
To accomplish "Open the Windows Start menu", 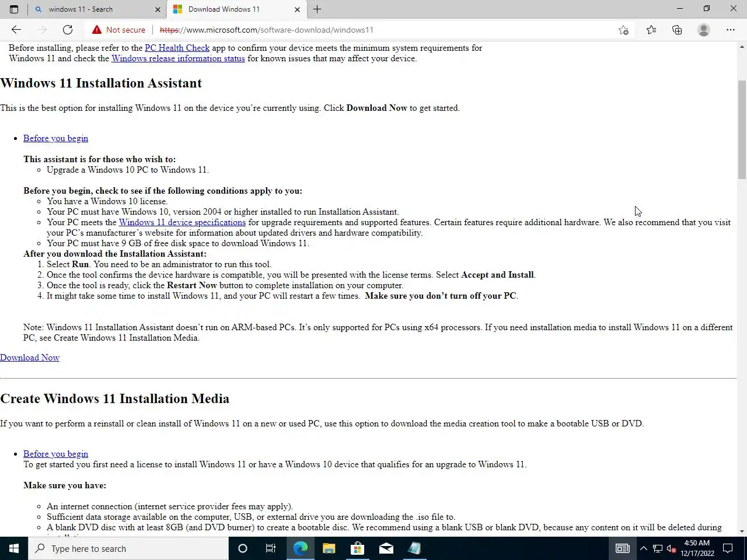I will (x=14, y=548).
